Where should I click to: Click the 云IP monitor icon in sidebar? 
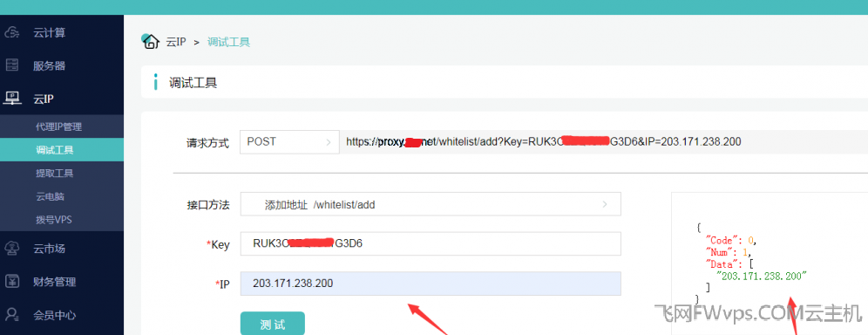(x=12, y=99)
